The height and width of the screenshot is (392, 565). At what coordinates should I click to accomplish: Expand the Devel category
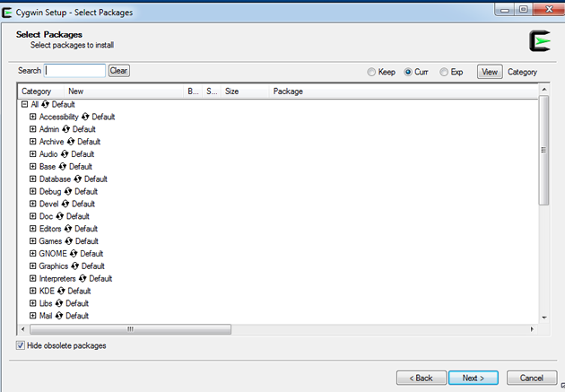click(x=33, y=204)
